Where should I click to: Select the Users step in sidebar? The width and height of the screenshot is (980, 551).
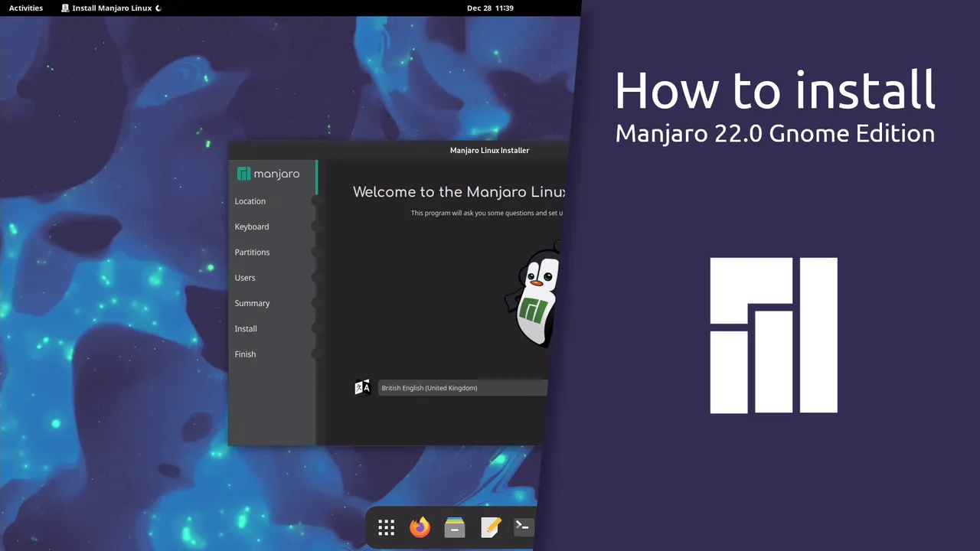[x=245, y=278]
